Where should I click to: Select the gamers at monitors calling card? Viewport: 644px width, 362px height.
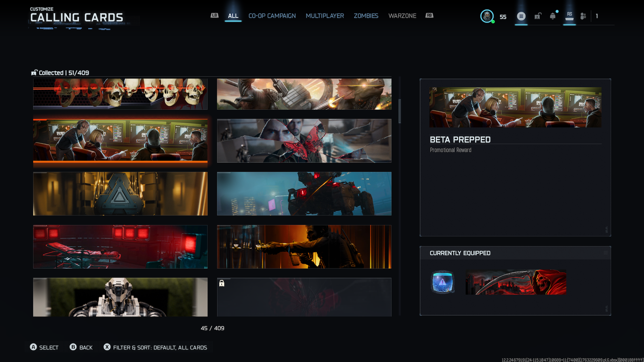[120, 141]
